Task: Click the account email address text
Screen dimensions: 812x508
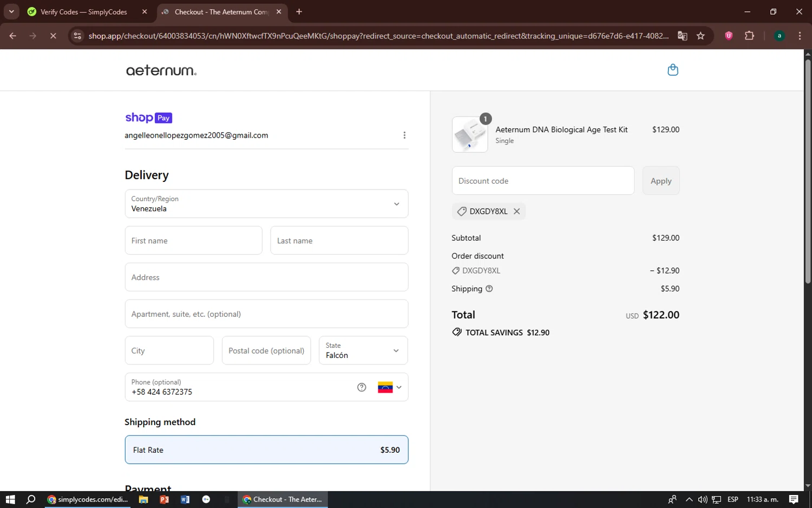Action: point(197,135)
